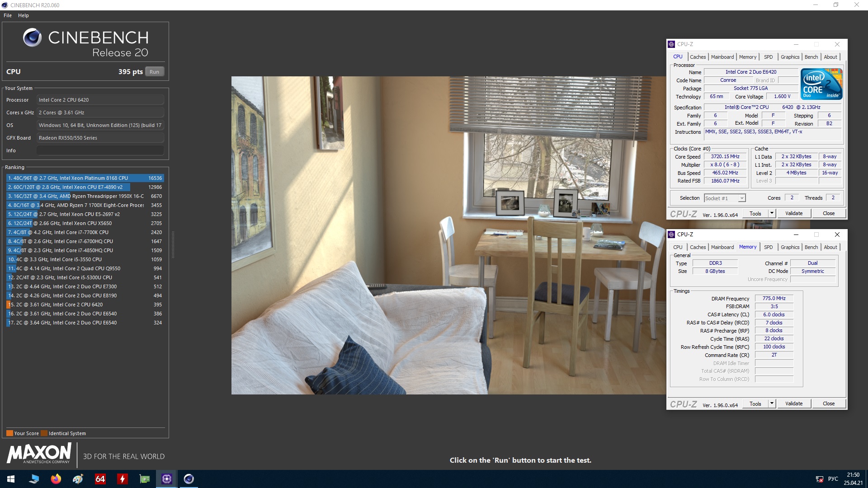Open Caches tab in lower CPU-Z

(x=698, y=247)
